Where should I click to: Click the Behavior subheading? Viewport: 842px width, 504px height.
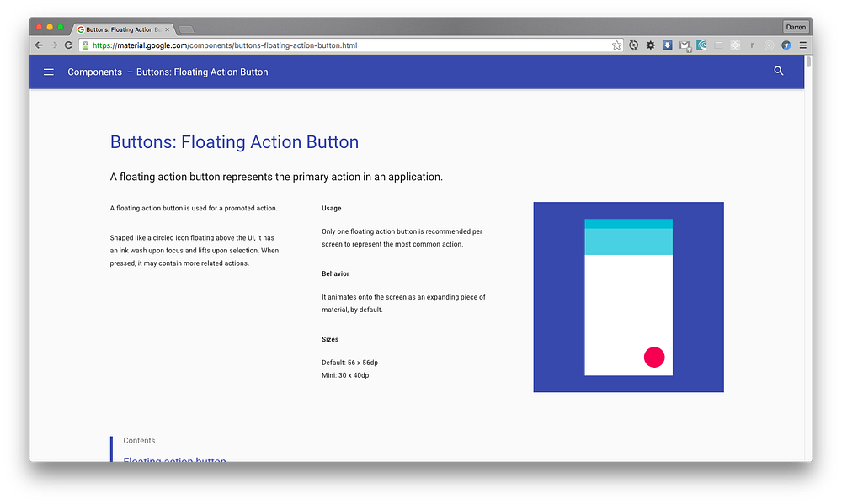point(335,273)
